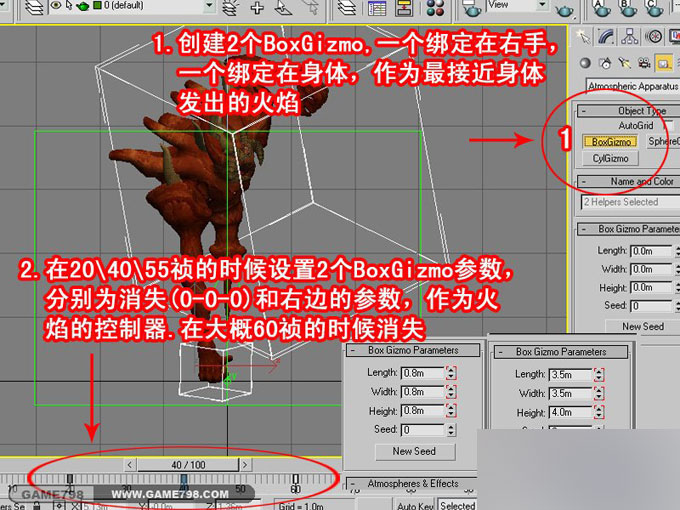The image size is (680, 510).
Task: Click the SphereGizmo button
Action: click(664, 141)
